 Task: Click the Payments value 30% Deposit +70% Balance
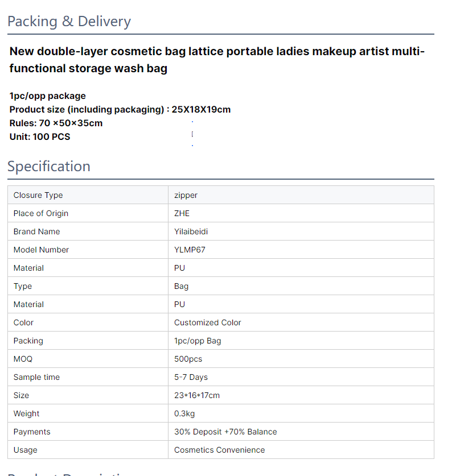coord(225,432)
